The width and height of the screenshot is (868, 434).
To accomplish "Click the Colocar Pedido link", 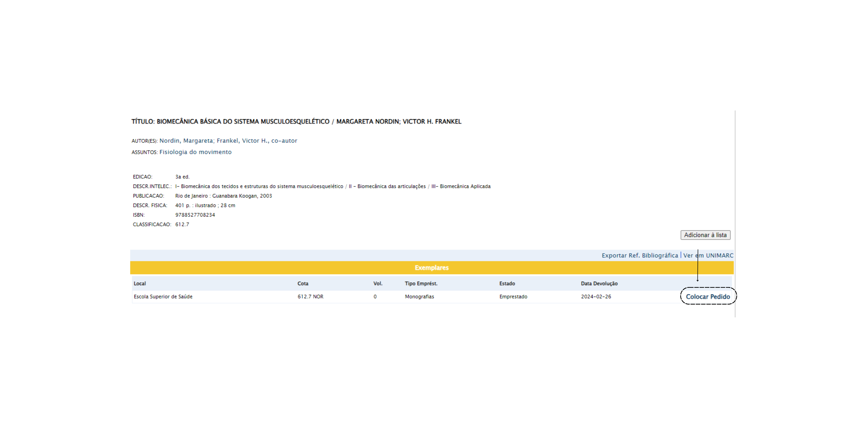I will tap(708, 296).
